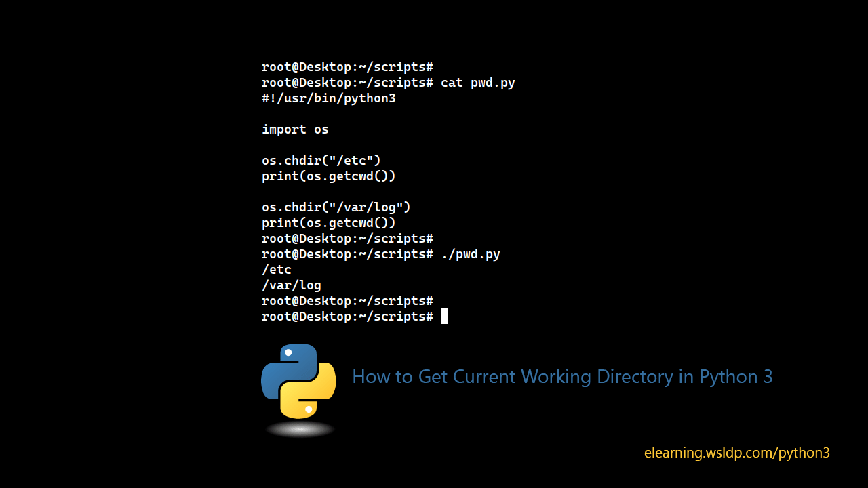This screenshot has width=868, height=488.
Task: Click the import os statement
Action: tap(294, 129)
